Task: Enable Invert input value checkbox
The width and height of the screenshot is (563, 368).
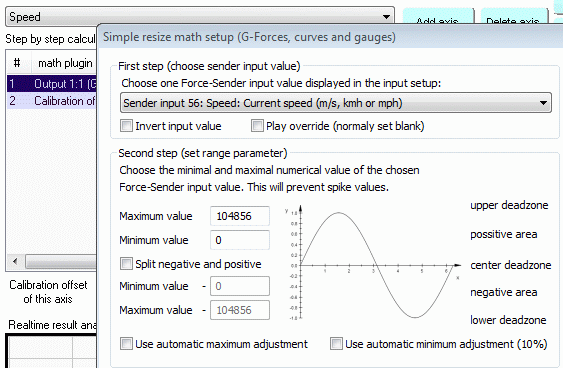Action: [x=126, y=126]
